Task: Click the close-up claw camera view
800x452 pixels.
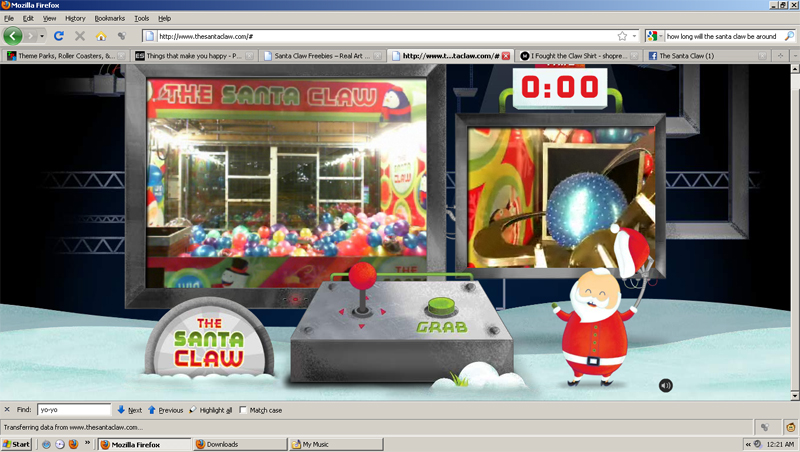Action: point(560,197)
